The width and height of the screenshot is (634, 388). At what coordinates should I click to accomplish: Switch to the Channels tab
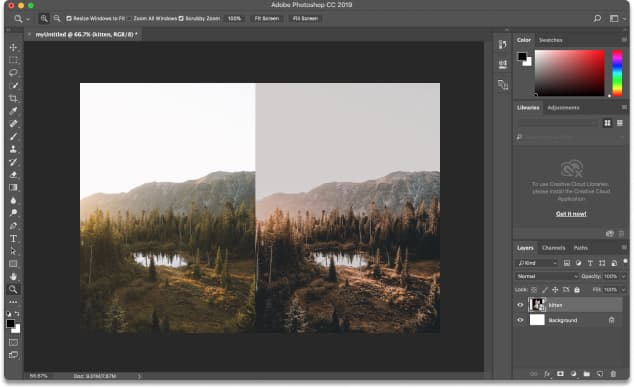pos(553,248)
